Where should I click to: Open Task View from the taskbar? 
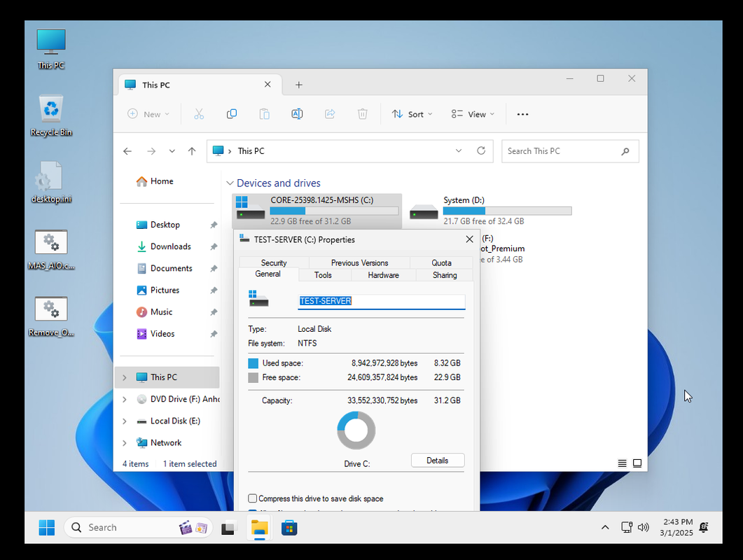coord(228,527)
